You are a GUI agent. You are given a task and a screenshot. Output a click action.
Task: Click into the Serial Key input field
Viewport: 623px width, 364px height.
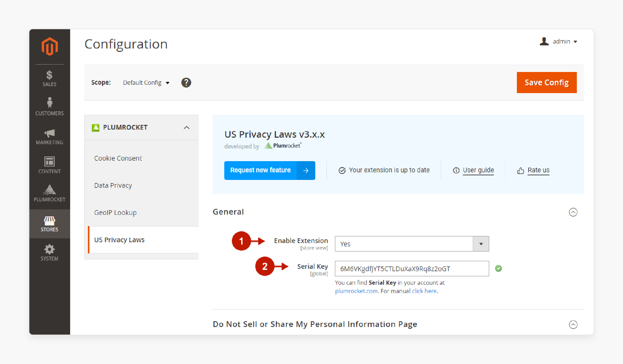(412, 269)
